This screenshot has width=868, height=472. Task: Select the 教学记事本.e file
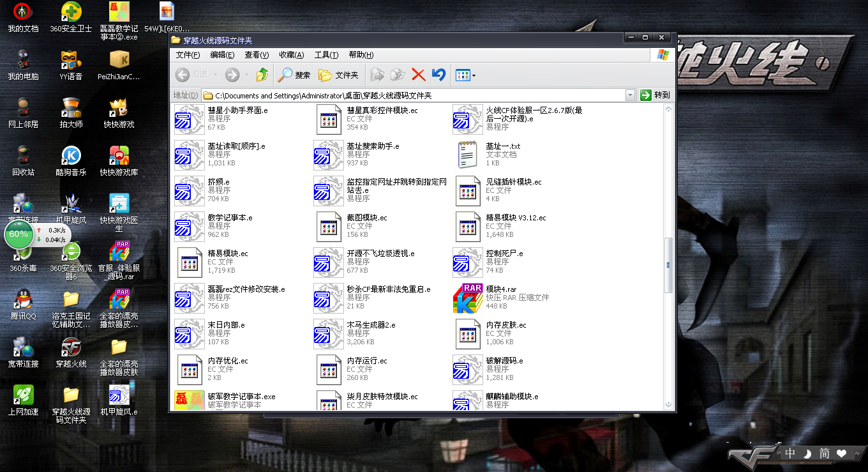click(213, 226)
